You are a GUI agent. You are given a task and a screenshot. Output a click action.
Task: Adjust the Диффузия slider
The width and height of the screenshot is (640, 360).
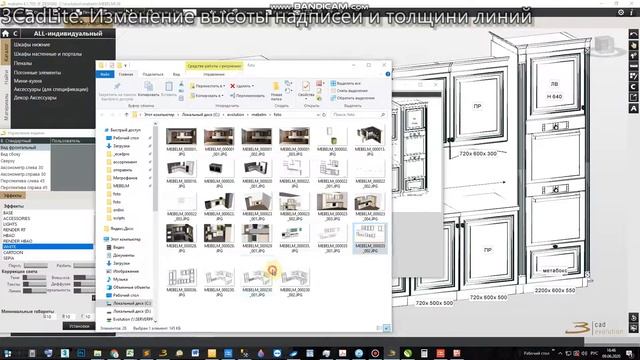(x=84, y=284)
